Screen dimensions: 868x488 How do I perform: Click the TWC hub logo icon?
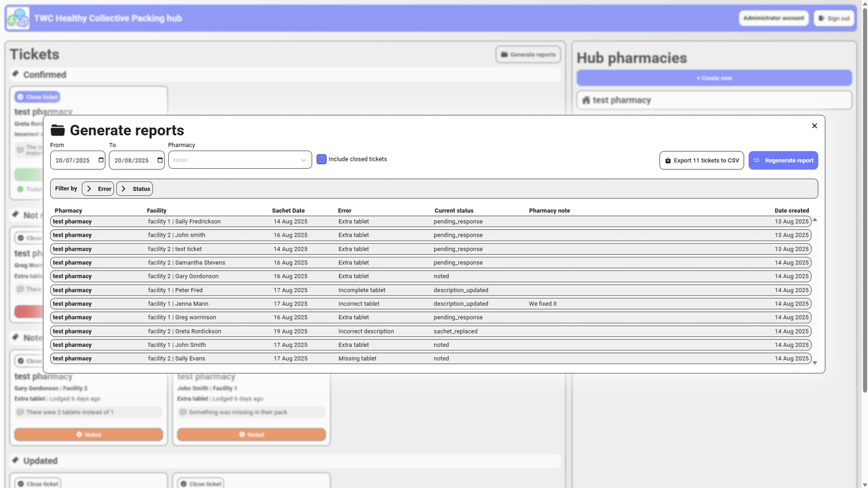point(18,18)
